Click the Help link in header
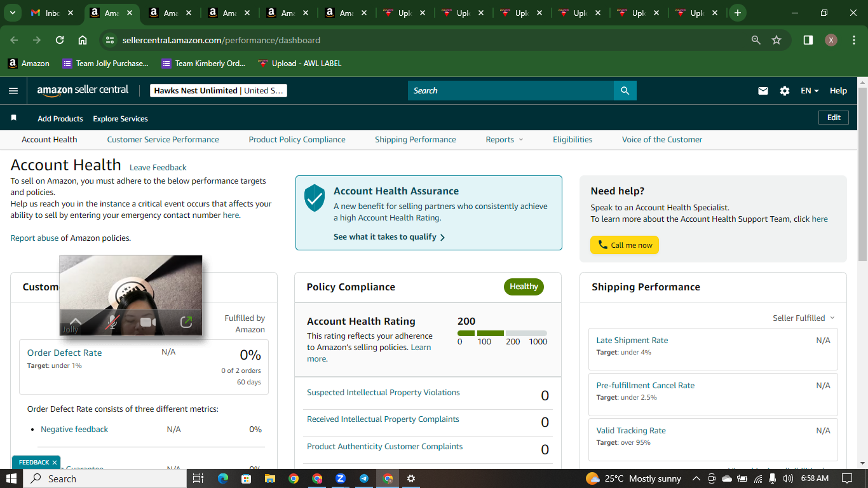This screenshot has width=868, height=488. pyautogui.click(x=838, y=91)
